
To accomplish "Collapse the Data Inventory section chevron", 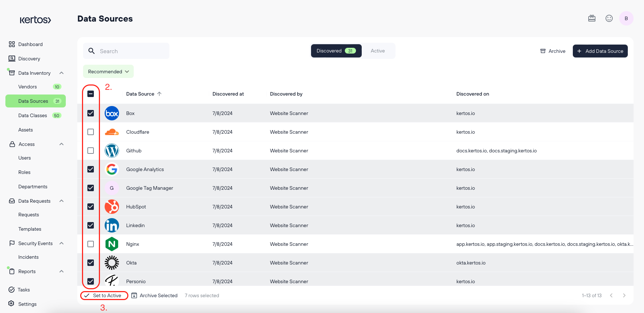I will (61, 73).
